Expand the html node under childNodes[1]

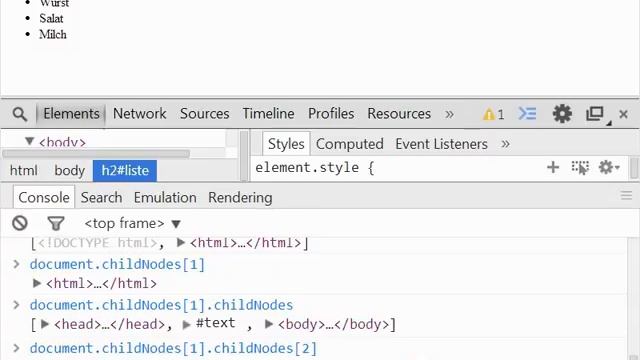point(37,283)
